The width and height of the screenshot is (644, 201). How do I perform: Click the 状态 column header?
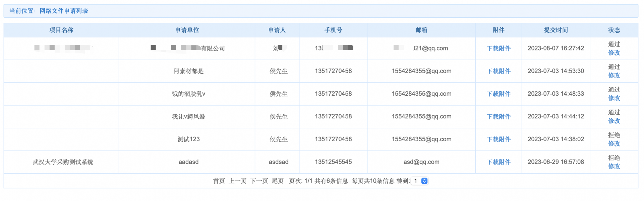[x=614, y=30]
